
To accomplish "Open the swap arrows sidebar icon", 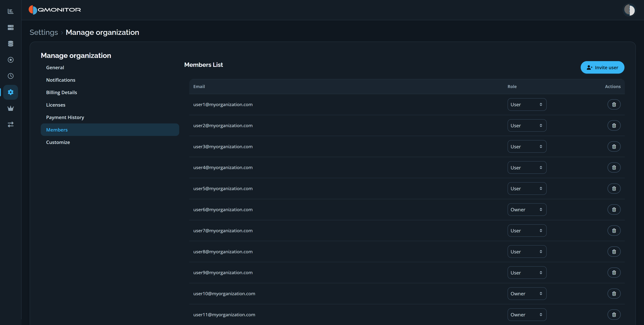I will coord(10,124).
